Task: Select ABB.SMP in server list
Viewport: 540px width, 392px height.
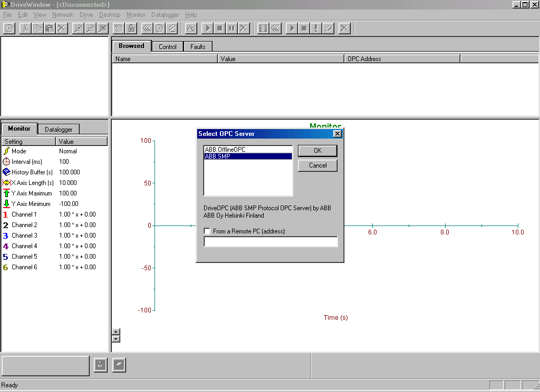Action: [x=248, y=156]
